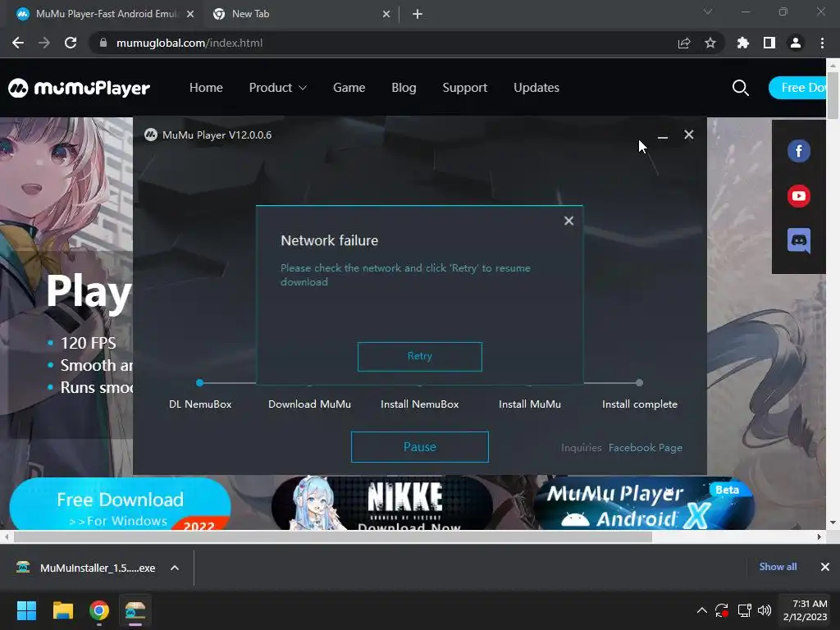The height and width of the screenshot is (630, 840).
Task: Open the volume tray icon
Action: point(765,610)
